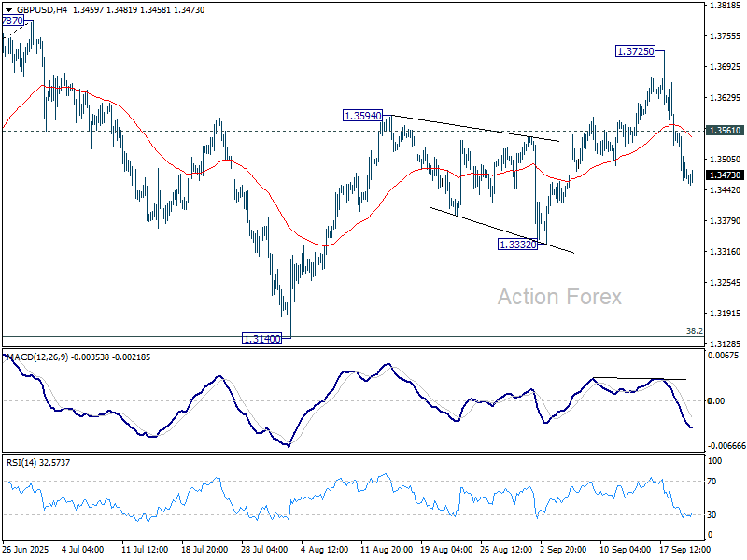Click the RSI 70 level on the scale
The width and height of the screenshot is (747, 560).
[x=714, y=482]
